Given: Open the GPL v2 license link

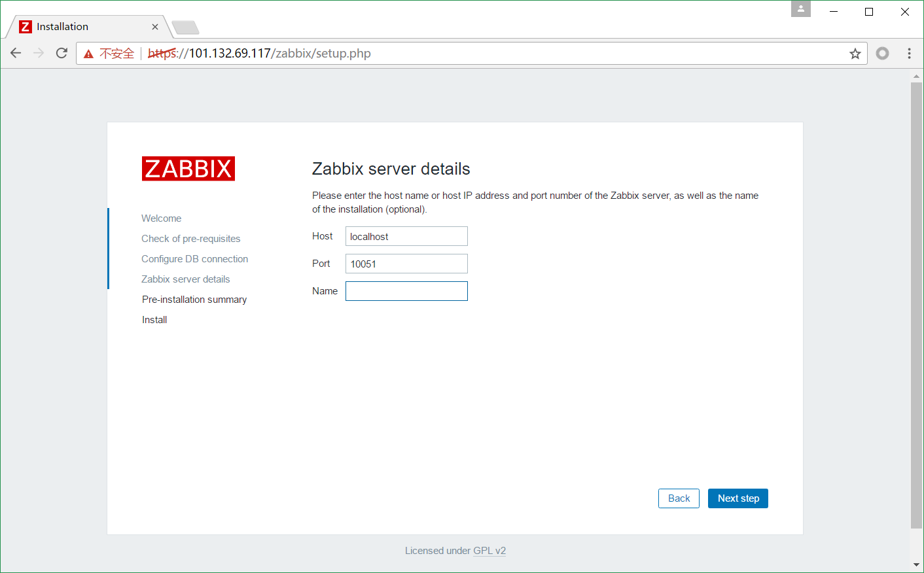Looking at the screenshot, I should (489, 551).
